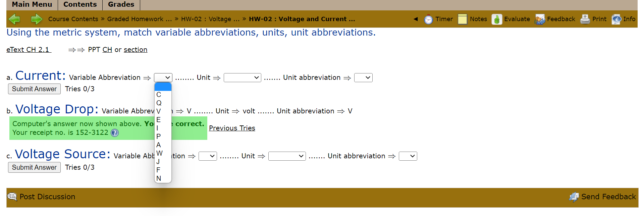The width and height of the screenshot is (644, 216).
Task: Switch to the Grades tab
Action: pos(121,4)
